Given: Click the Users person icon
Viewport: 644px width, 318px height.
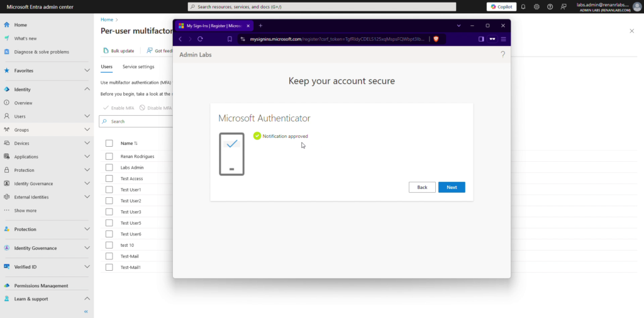Looking at the screenshot, I should (x=6, y=116).
